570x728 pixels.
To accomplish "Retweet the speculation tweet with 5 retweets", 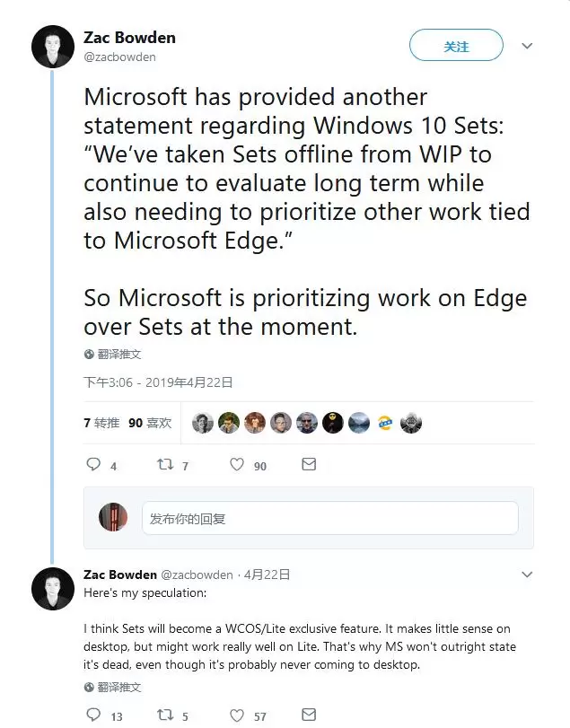I will coord(165,715).
